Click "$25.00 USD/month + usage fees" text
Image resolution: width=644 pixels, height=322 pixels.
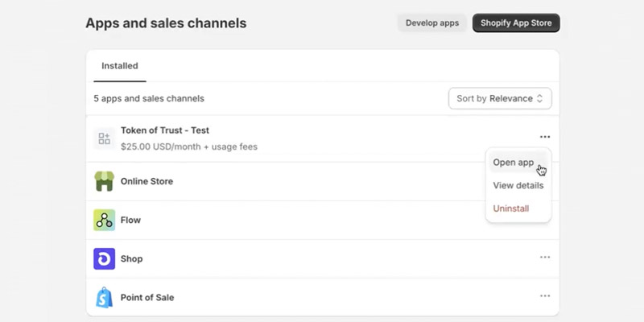pyautogui.click(x=189, y=147)
